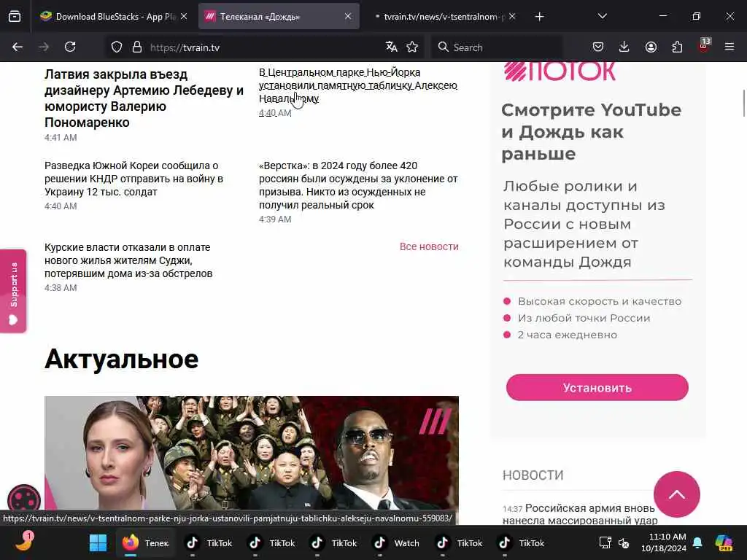Image resolution: width=747 pixels, height=560 pixels.
Task: Open the Downloads panel
Action: pyautogui.click(x=624, y=47)
